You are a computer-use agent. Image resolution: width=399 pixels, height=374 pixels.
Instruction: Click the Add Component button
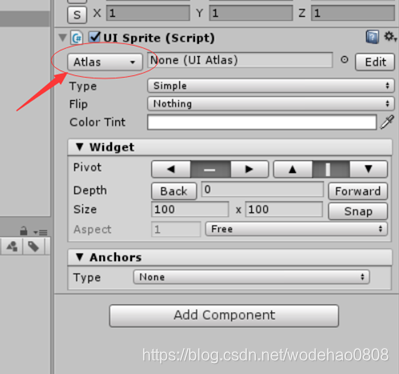(224, 315)
